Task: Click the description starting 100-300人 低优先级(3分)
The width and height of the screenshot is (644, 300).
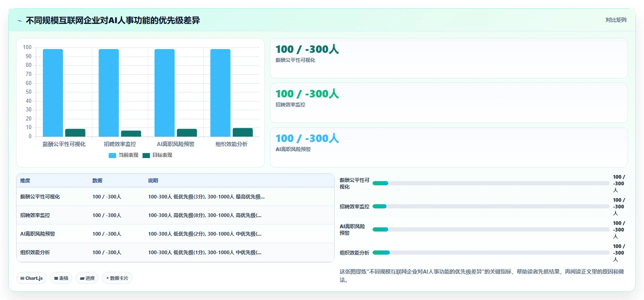Action: coord(206,197)
